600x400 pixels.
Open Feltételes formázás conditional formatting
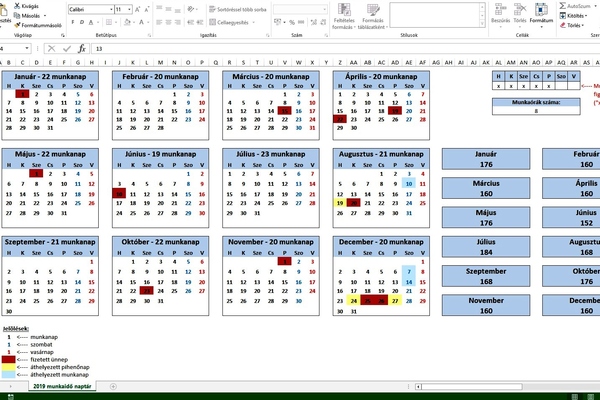[344, 16]
